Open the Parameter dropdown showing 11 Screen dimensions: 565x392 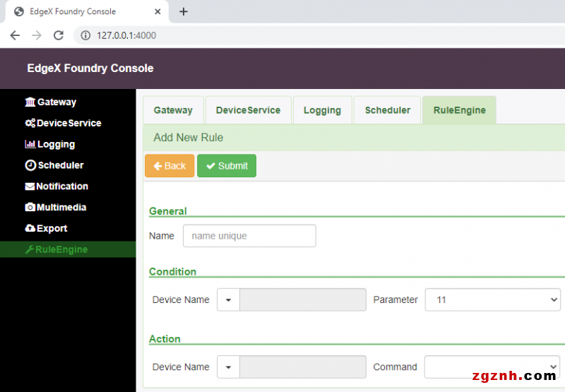point(492,299)
